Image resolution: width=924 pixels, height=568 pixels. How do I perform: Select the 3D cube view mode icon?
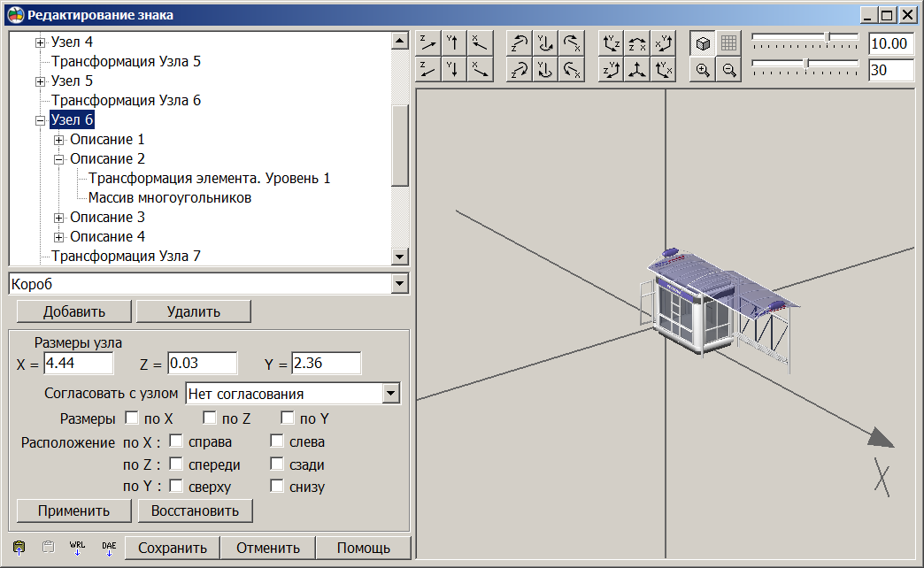pyautogui.click(x=703, y=43)
